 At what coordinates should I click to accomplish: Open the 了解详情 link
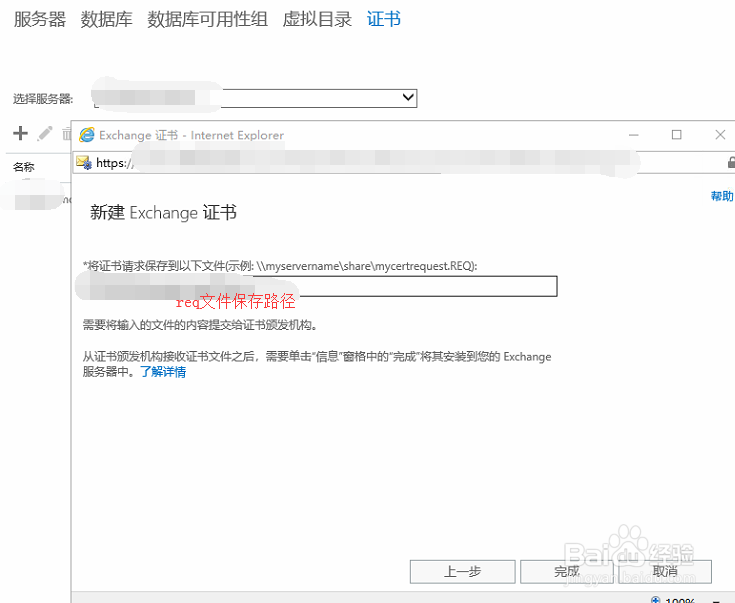tap(163, 372)
